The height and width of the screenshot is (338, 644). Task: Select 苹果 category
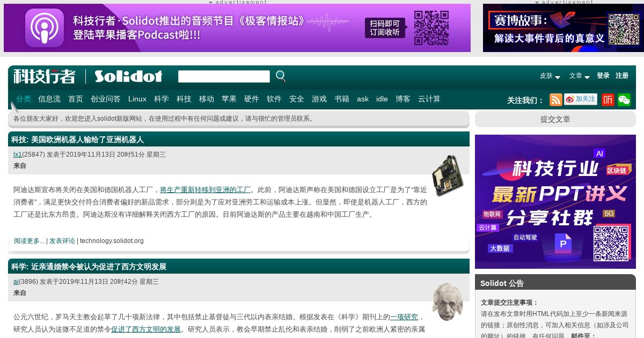pyautogui.click(x=229, y=99)
